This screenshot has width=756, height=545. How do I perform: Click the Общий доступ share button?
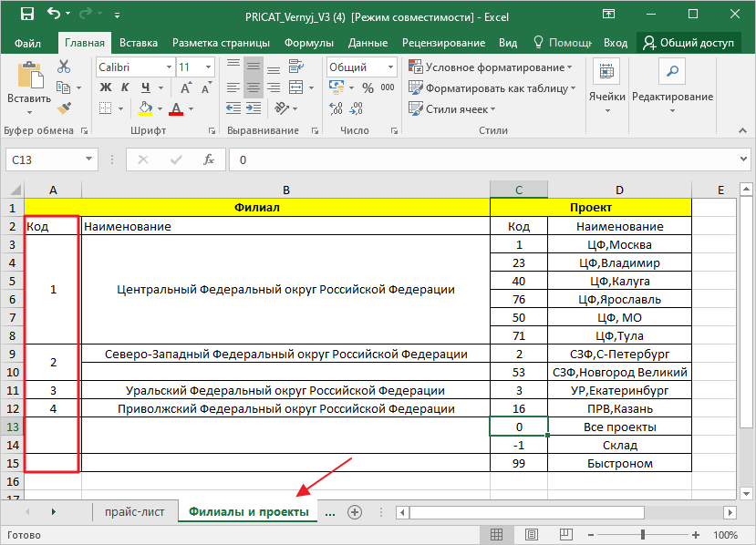689,43
